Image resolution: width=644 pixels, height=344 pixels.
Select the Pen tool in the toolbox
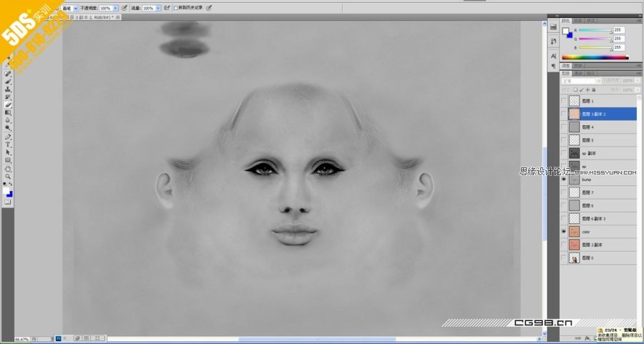click(9, 137)
